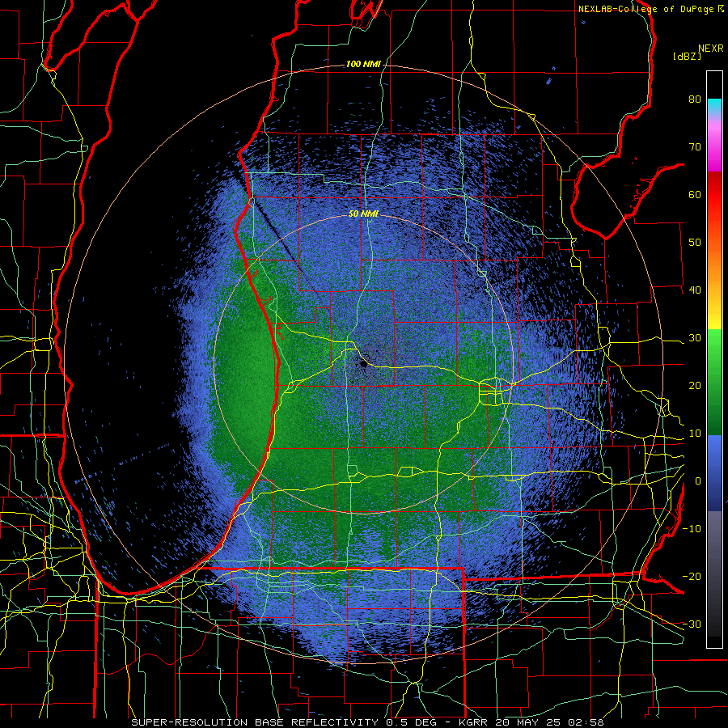
Task: Click the 50 NMI range ring label
Action: (x=363, y=214)
